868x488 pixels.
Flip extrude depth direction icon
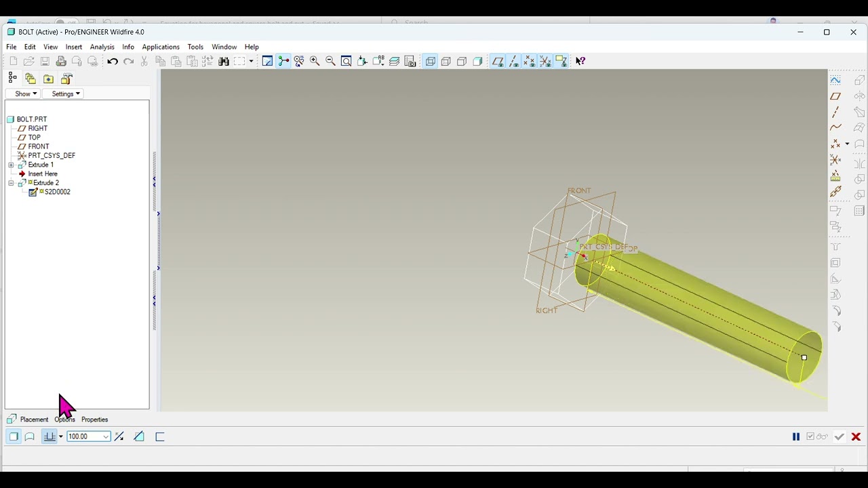click(x=119, y=436)
